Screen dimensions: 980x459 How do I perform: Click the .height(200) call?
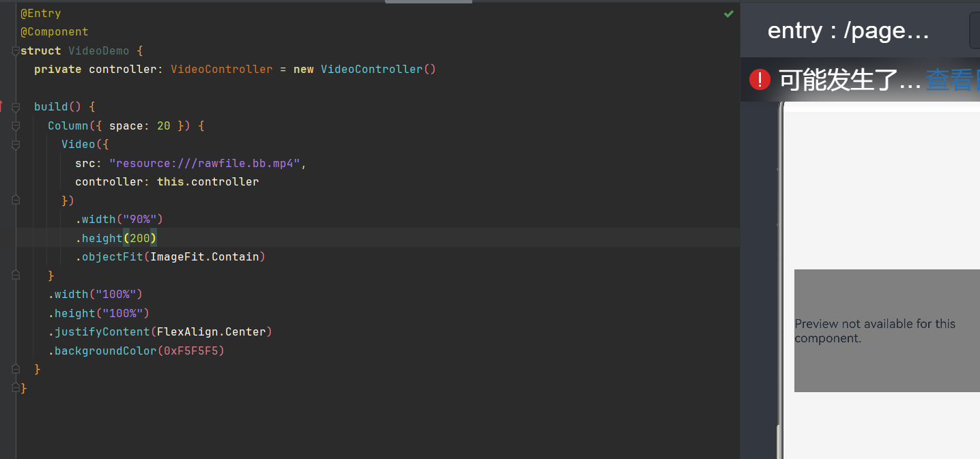coord(116,238)
